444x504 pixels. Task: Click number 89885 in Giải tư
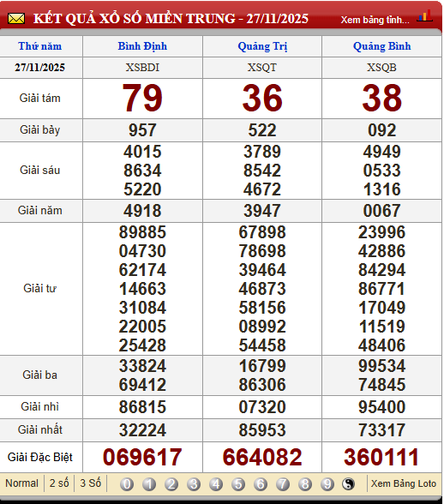tap(142, 232)
